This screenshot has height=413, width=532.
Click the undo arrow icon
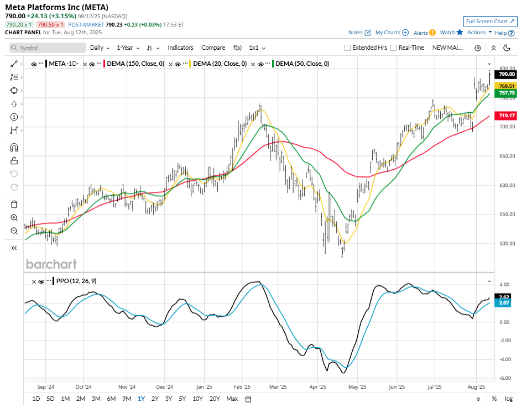coord(14,174)
